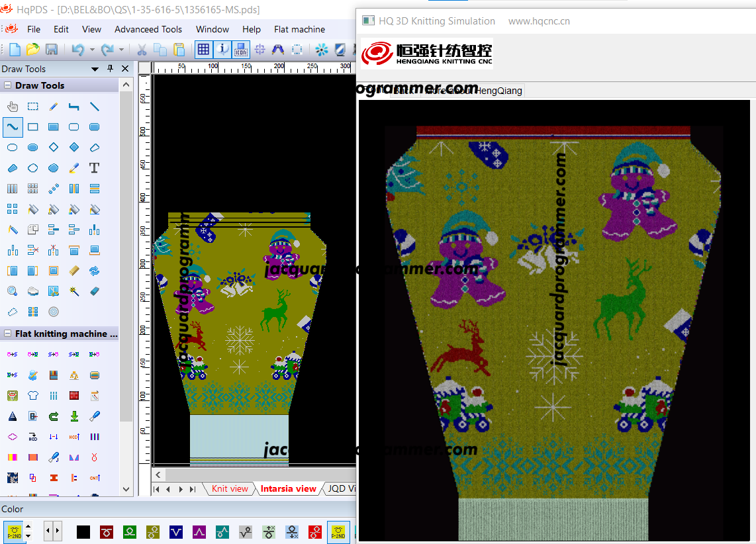Toggle the crosshair target toolbar button
756x544 pixels.
coord(260,49)
